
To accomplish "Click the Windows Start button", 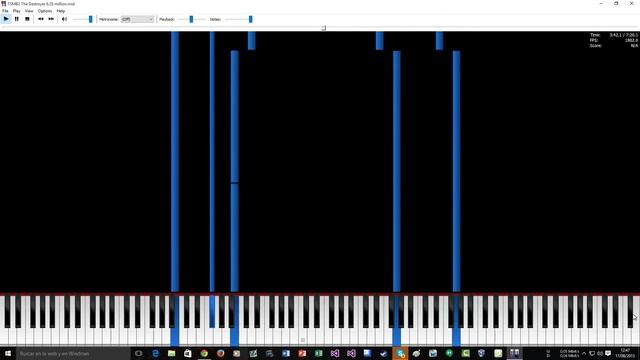I will [8, 353].
